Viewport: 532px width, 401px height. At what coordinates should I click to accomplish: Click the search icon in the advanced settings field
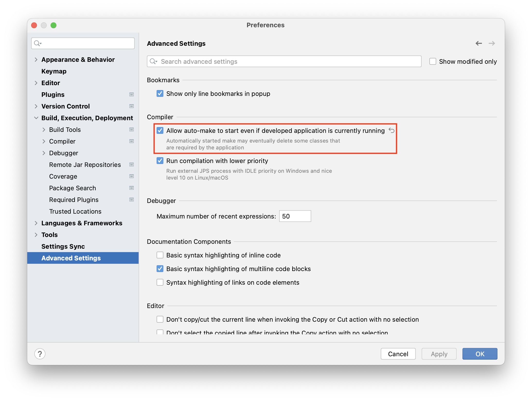click(x=153, y=61)
